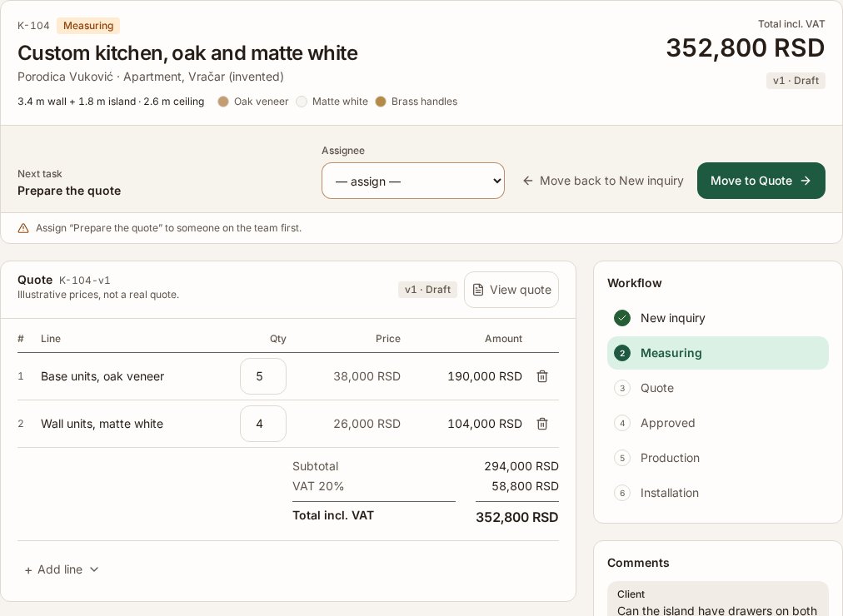The width and height of the screenshot is (843, 616).
Task: Click the 58,800 RSD VAT value
Action: (525, 486)
